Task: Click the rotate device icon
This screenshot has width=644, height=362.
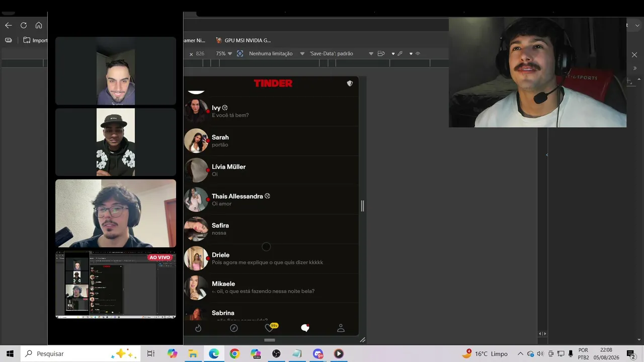Action: [381, 53]
